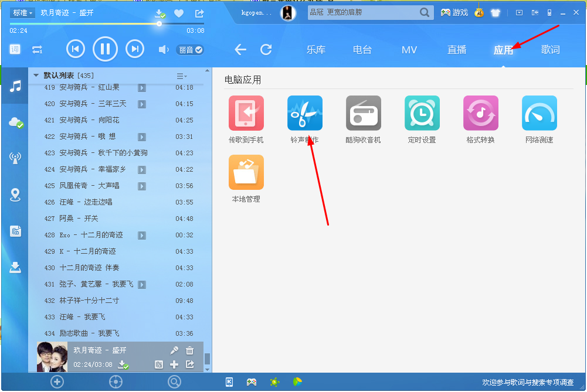Collapse the 默认列表 playlist
The image size is (587, 392).
[36, 76]
